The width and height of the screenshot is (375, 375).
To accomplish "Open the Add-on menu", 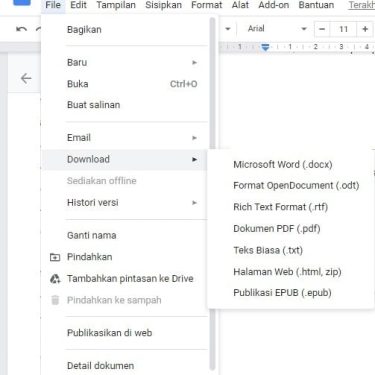I will coord(274,5).
